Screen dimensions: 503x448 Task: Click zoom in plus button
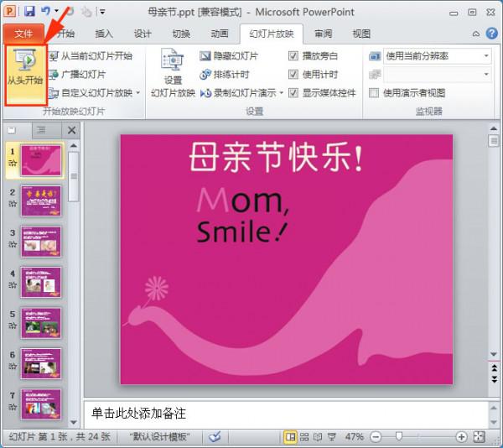click(x=461, y=437)
